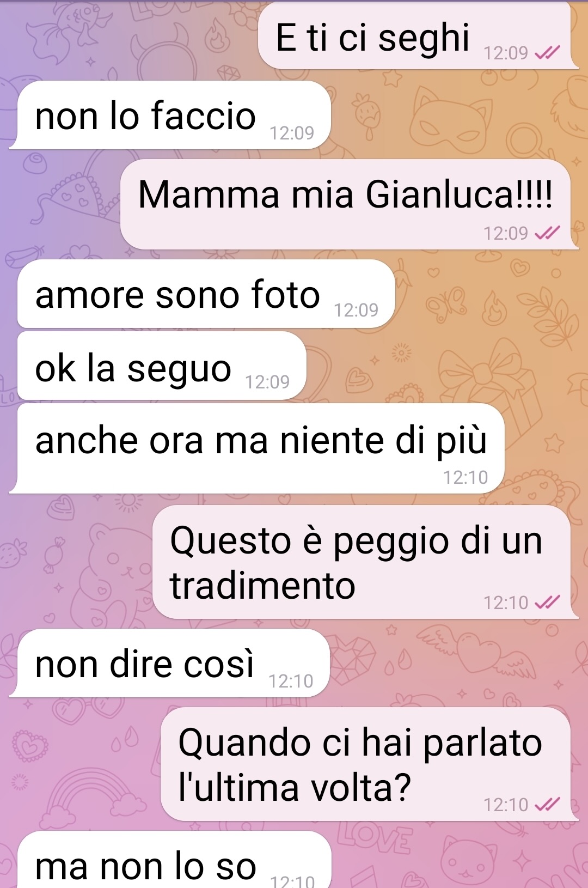
Task: Click 12:10 timestamp on 'tradimento' message
Action: 506,603
